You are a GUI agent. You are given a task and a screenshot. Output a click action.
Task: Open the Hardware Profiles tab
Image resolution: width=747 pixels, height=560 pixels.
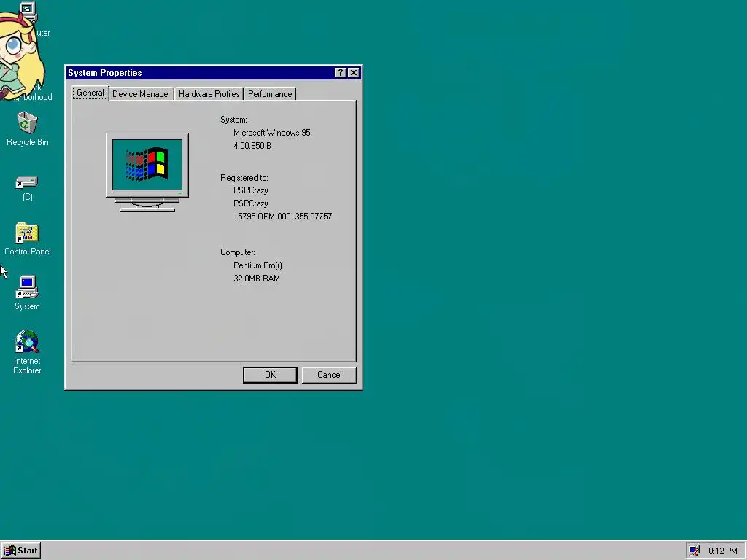pyautogui.click(x=209, y=94)
